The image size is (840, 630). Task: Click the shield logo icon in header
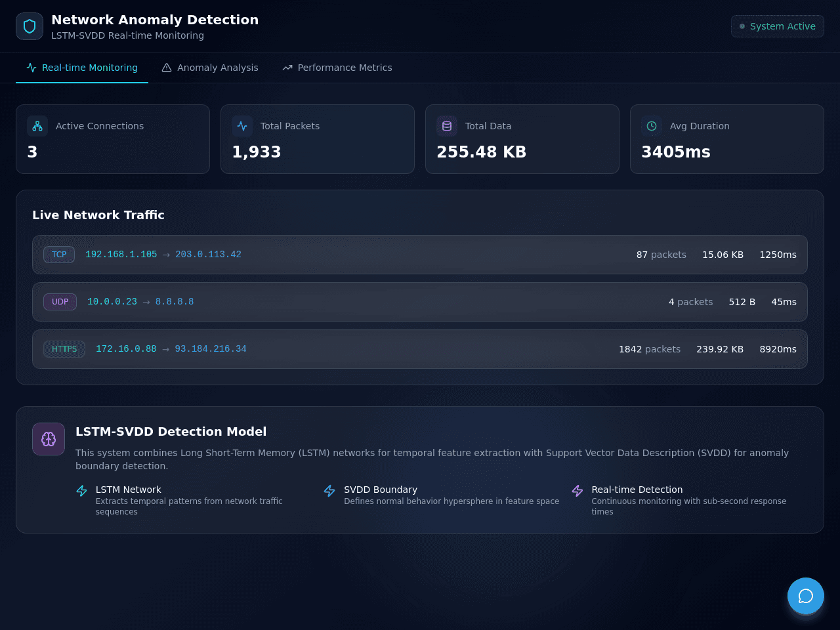[30, 26]
